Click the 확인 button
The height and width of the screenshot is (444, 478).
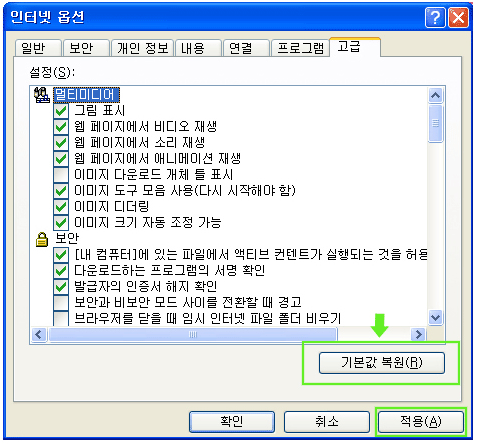[232, 422]
